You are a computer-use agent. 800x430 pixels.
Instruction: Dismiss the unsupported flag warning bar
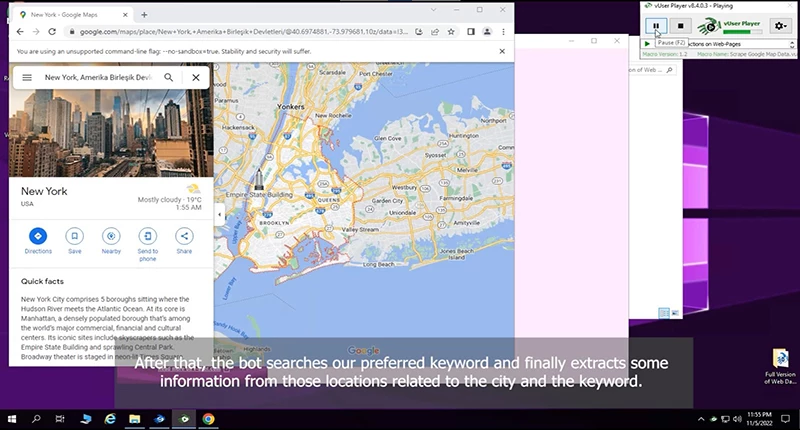[x=502, y=51]
